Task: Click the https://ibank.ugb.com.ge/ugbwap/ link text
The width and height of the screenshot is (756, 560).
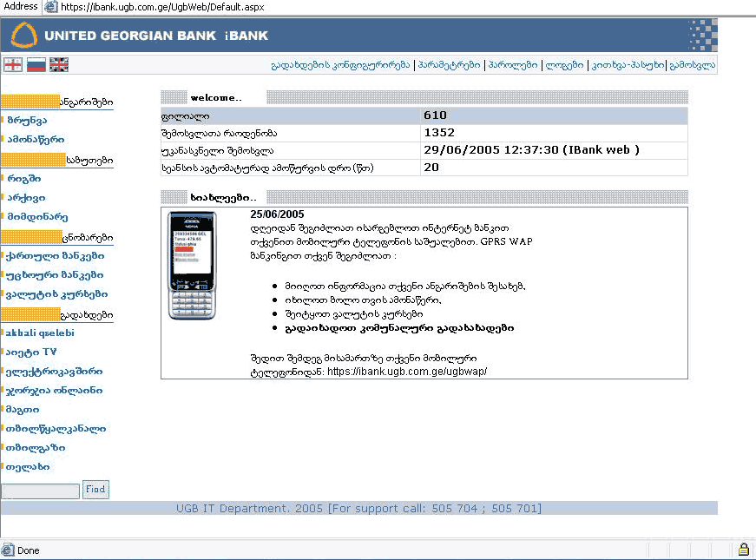Action: coord(407,372)
